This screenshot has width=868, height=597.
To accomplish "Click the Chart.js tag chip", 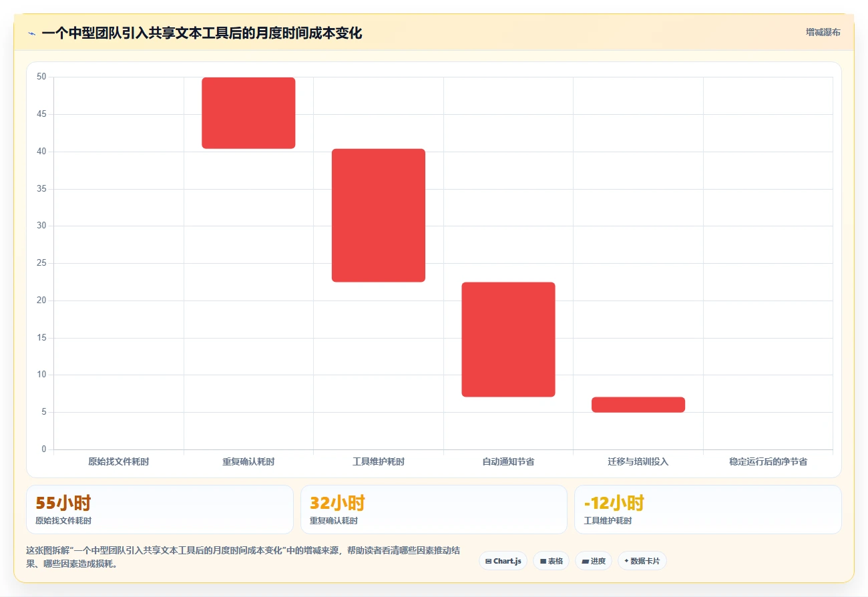I will [503, 561].
